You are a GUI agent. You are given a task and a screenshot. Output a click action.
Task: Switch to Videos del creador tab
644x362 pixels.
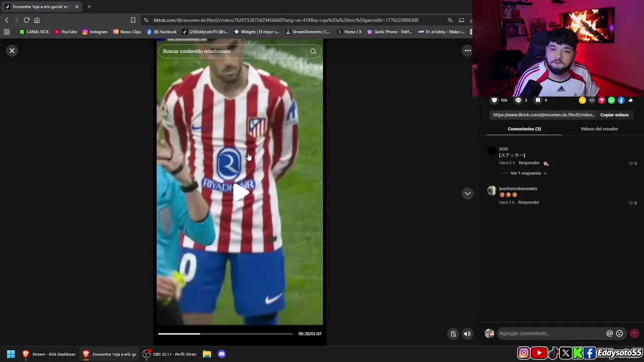[x=599, y=129]
